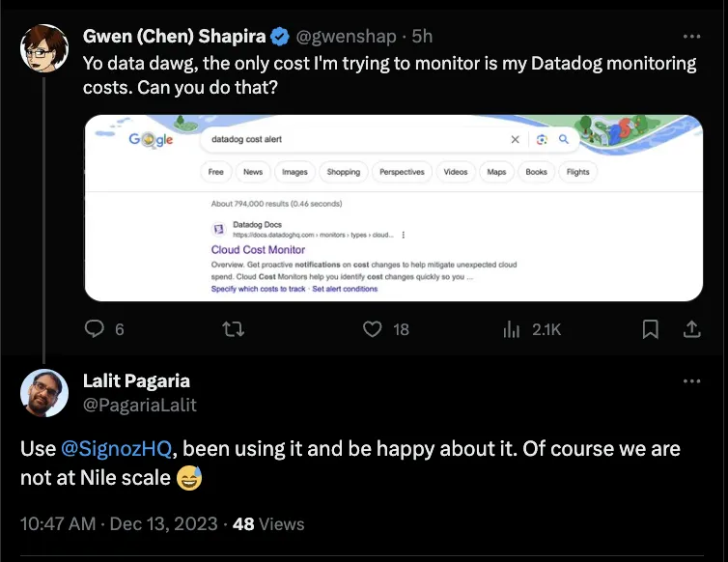Bookmark Gwen Shapira's tweet

650,329
